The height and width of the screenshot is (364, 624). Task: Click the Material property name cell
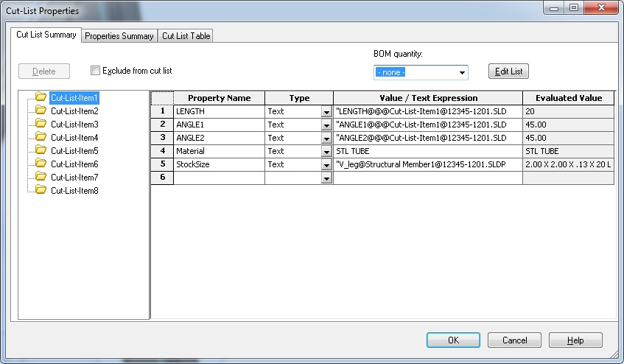point(219,151)
